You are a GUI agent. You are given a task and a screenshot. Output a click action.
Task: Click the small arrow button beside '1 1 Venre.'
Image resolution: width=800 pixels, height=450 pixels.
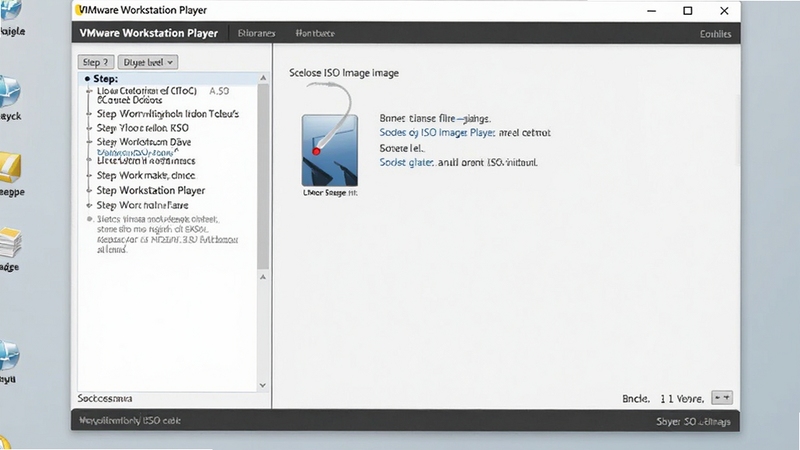click(x=722, y=397)
